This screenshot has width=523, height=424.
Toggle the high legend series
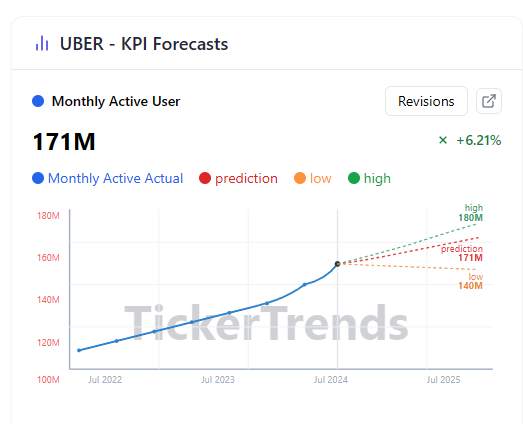pyautogui.click(x=369, y=178)
